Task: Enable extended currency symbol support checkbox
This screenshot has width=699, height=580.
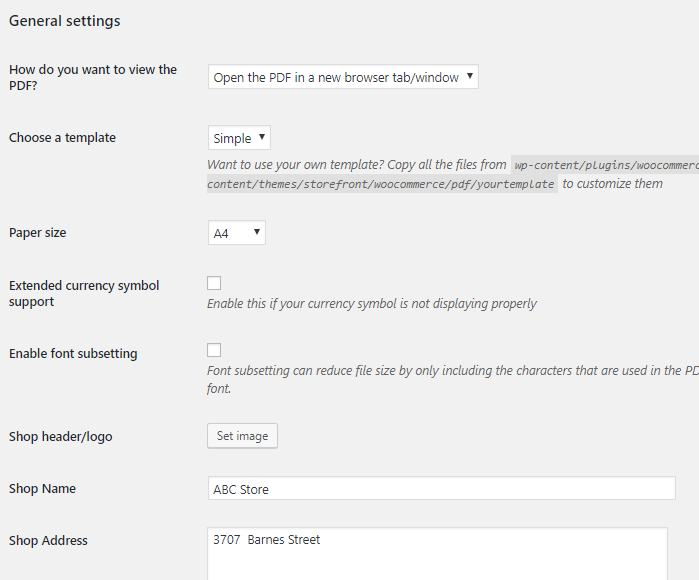Action: point(214,283)
